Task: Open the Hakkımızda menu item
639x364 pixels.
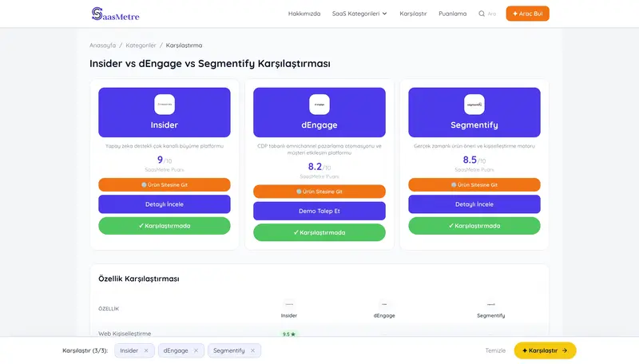Action: [304, 14]
